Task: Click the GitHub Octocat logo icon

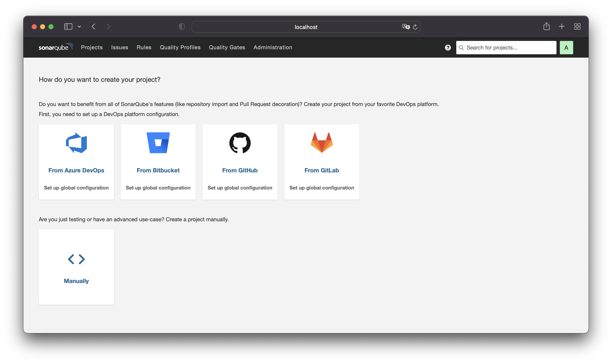Action: (240, 143)
